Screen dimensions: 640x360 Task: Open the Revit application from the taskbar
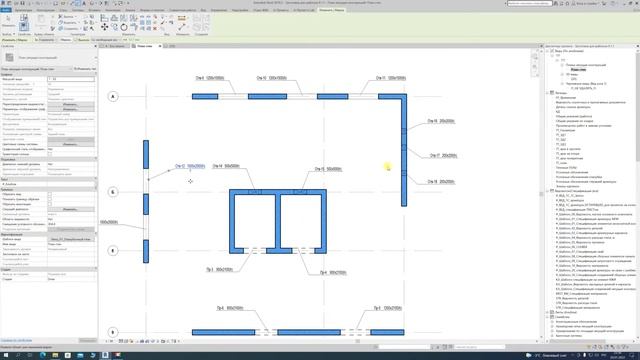105,355
